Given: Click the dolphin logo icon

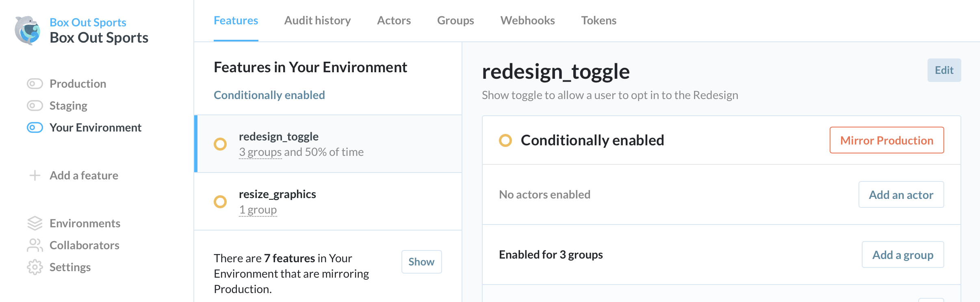Looking at the screenshot, I should pos(28,30).
